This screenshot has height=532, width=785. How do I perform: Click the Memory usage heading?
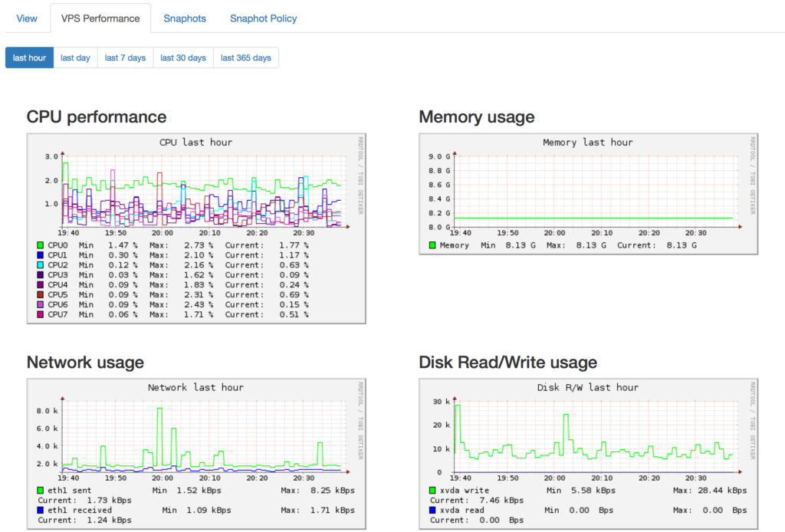477,117
